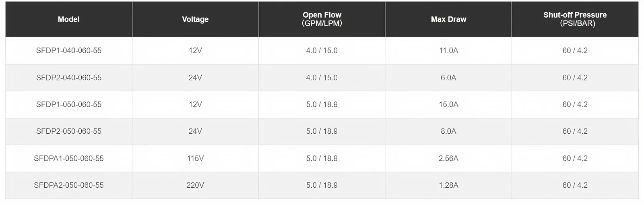This screenshot has width=644, height=205.
Task: Click the 2.56A max draw value
Action: point(448,158)
